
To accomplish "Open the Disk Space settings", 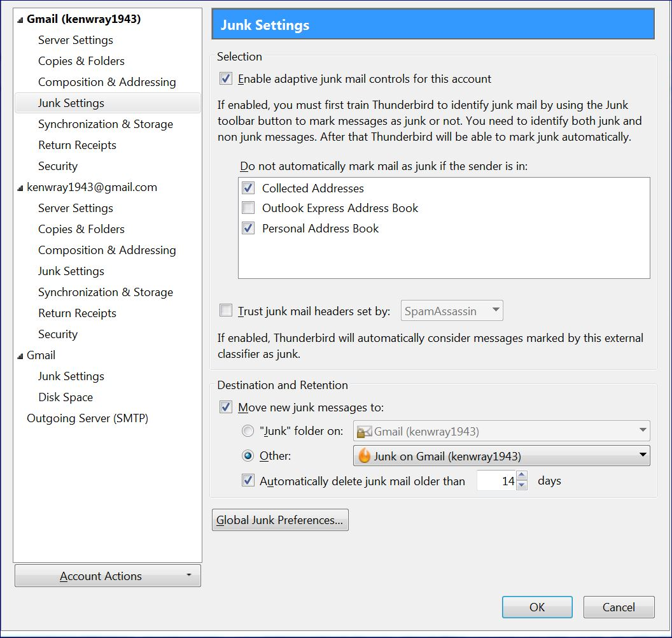I will 66,397.
